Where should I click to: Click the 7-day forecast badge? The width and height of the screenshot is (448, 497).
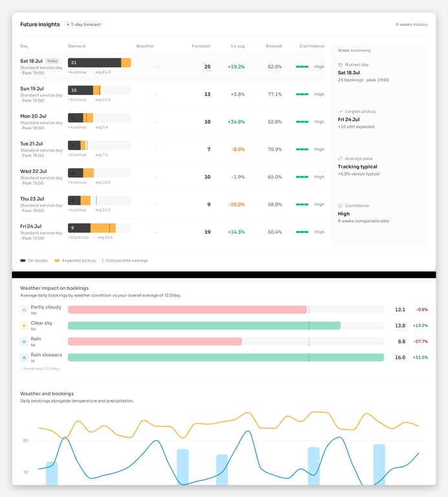(83, 25)
